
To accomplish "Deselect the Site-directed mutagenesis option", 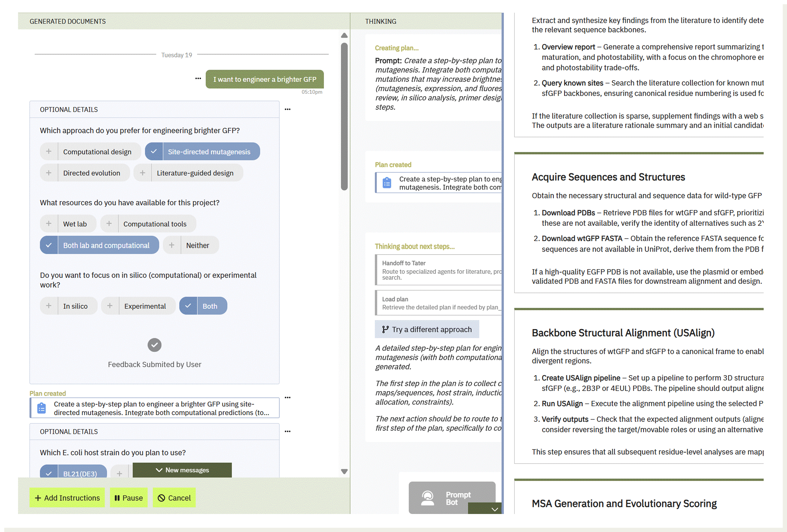I will coord(202,152).
